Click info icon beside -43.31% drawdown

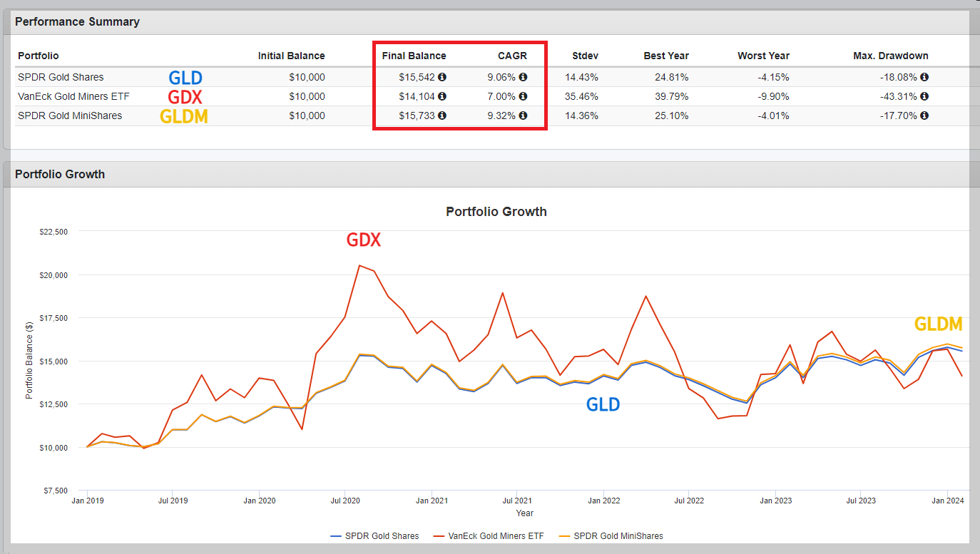(924, 96)
